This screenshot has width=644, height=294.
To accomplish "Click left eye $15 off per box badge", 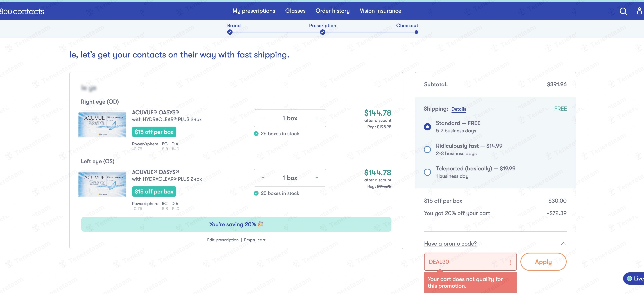I will pos(154,191).
